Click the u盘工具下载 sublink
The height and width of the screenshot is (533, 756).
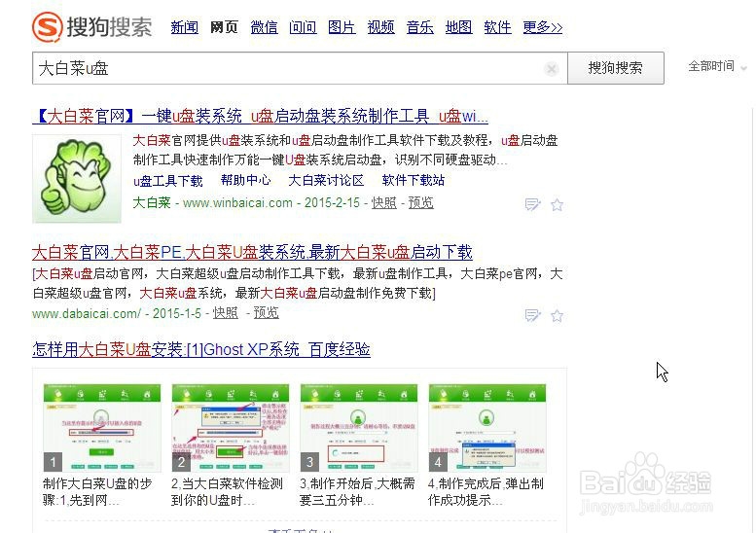pyautogui.click(x=167, y=181)
